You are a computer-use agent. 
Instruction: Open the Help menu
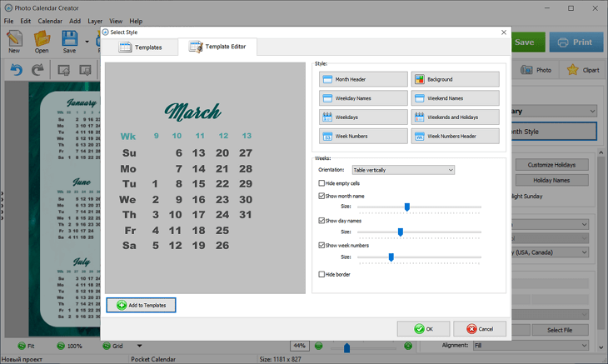(x=136, y=21)
